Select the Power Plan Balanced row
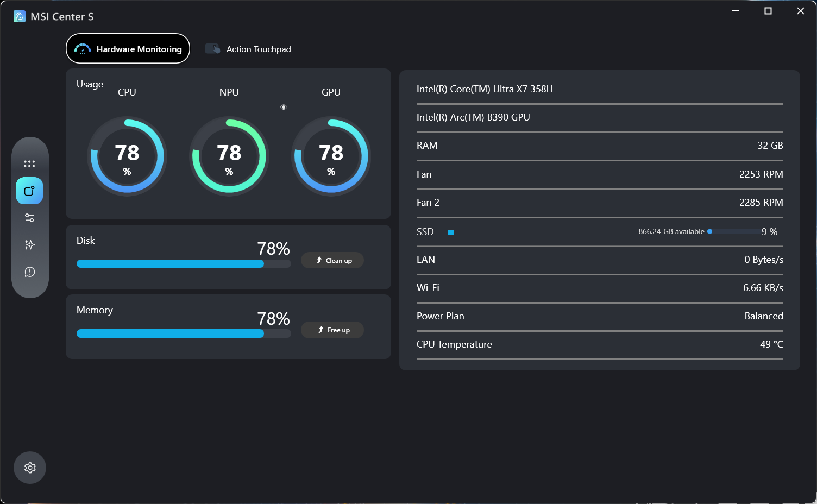Screen dimensions: 817x504 tap(599, 316)
